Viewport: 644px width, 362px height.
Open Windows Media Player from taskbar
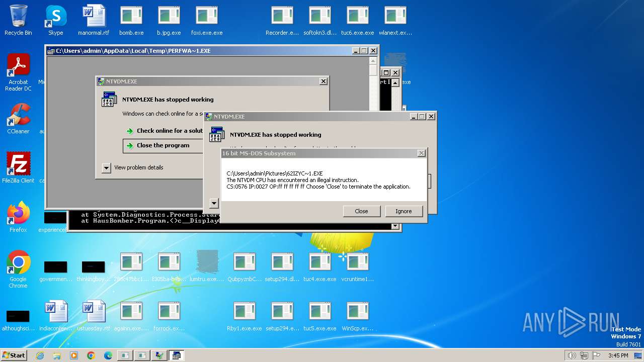tap(74, 355)
